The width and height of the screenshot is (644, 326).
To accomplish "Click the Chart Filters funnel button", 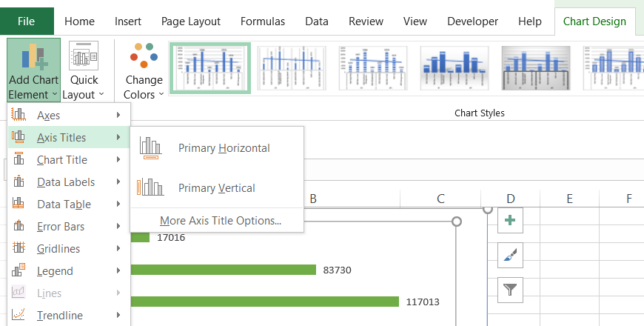I will coord(510,290).
